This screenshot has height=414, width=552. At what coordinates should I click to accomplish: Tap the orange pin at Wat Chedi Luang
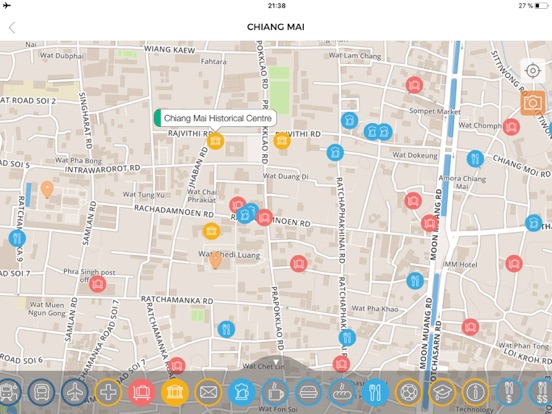pyautogui.click(x=215, y=261)
